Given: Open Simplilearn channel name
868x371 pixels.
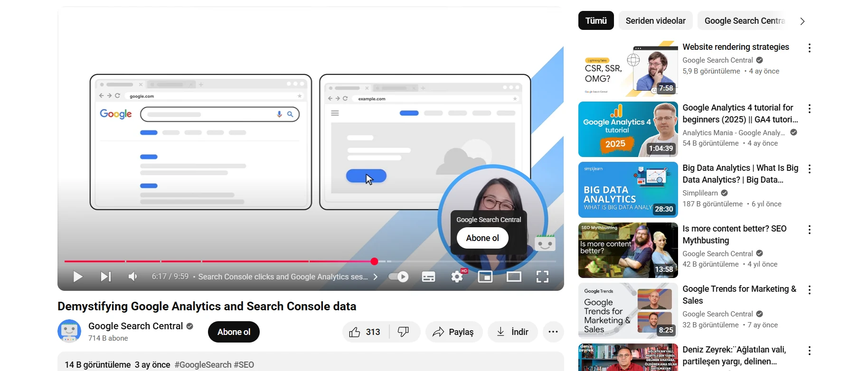Looking at the screenshot, I should tap(700, 193).
